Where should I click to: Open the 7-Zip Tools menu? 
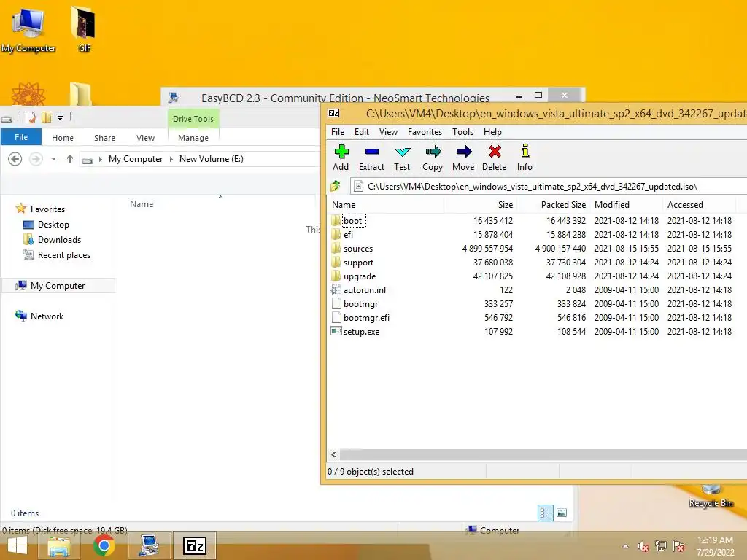click(x=462, y=132)
